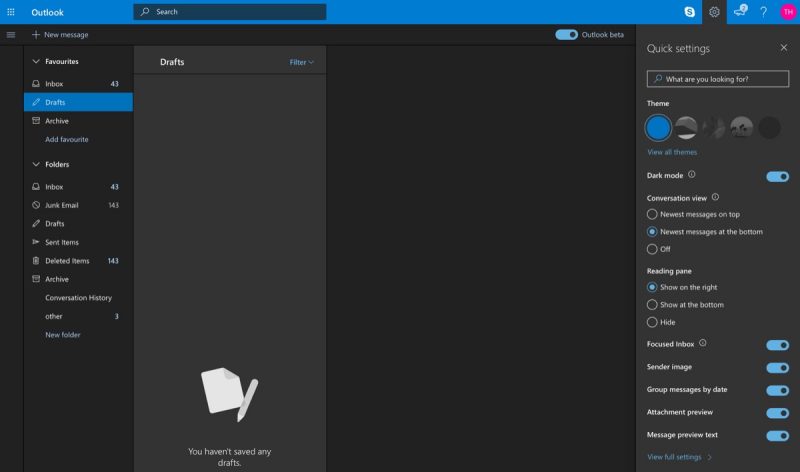Click New message button
The height and width of the screenshot is (472, 800).
pyautogui.click(x=60, y=35)
